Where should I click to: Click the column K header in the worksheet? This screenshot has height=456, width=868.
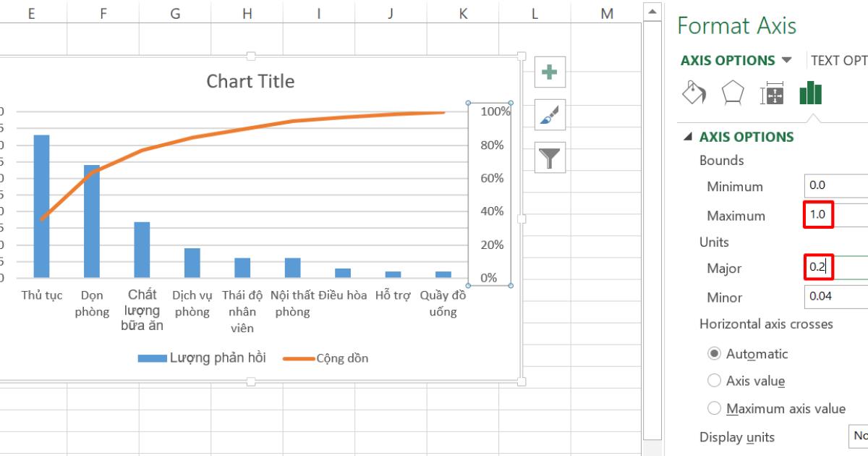click(462, 13)
